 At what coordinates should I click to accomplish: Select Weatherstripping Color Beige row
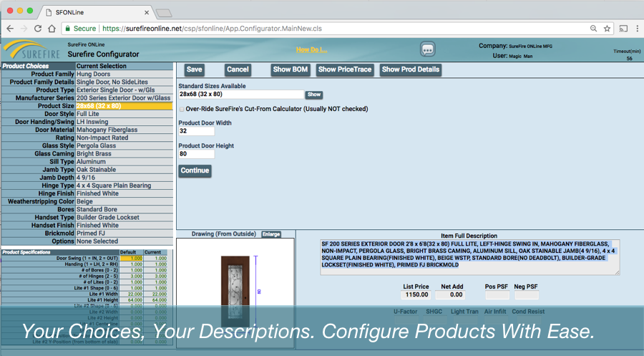[87, 201]
